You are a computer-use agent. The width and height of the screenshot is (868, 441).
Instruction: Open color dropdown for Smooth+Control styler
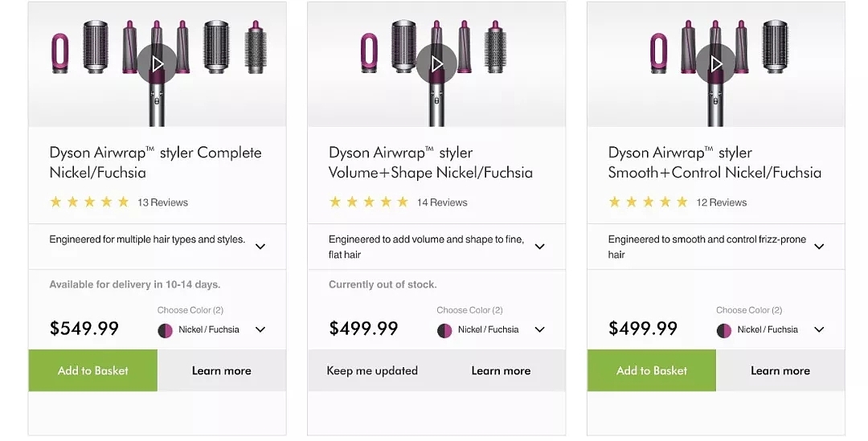point(819,329)
